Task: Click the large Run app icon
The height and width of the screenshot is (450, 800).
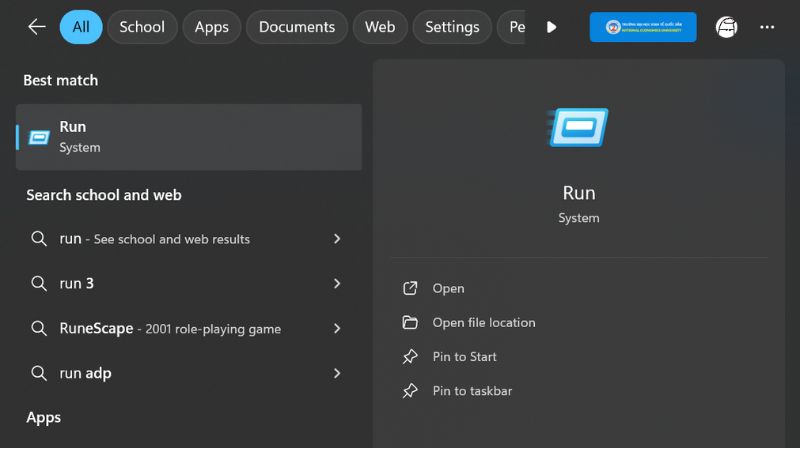Action: 578,128
